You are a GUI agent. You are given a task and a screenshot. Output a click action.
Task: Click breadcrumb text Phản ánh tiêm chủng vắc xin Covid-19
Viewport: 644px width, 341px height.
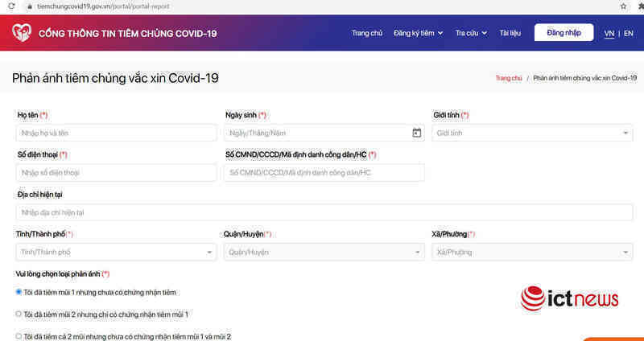585,78
